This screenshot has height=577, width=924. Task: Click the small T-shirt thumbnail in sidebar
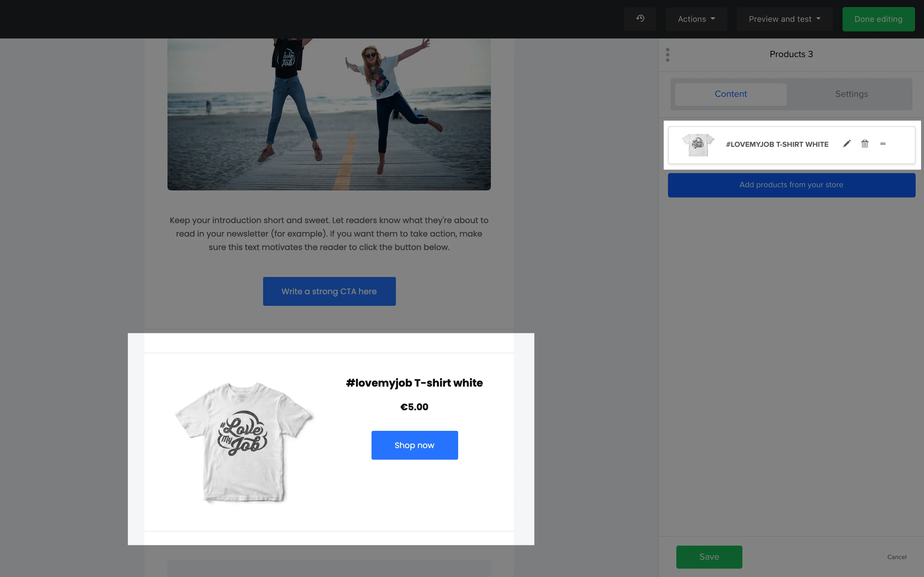(698, 145)
